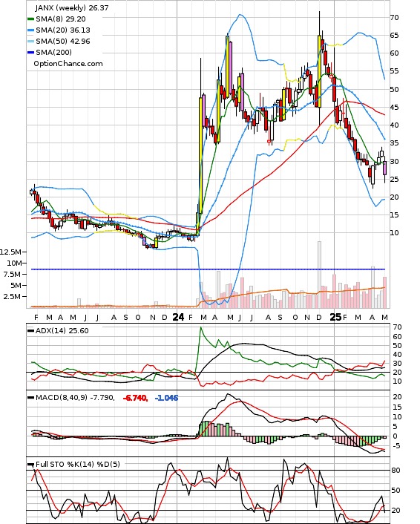This screenshot has width=420, height=524.
Task: Click the SMA(20) 36.13 legend label
Action: tap(63, 30)
